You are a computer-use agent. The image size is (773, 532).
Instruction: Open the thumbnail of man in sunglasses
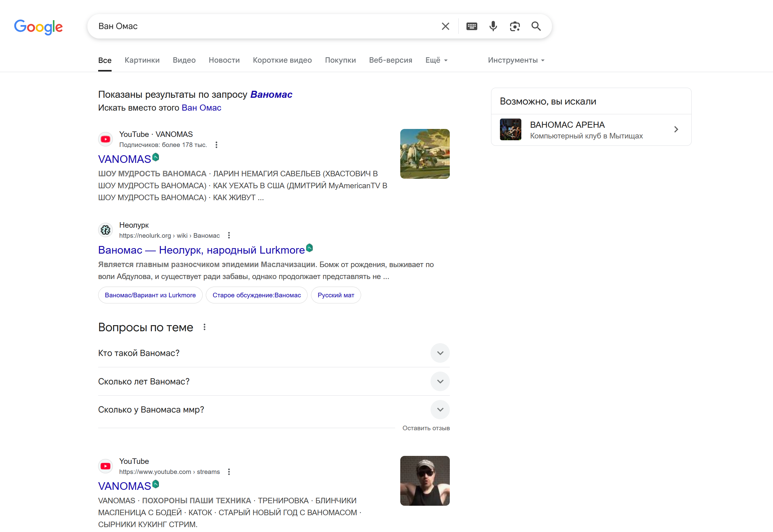tap(425, 481)
